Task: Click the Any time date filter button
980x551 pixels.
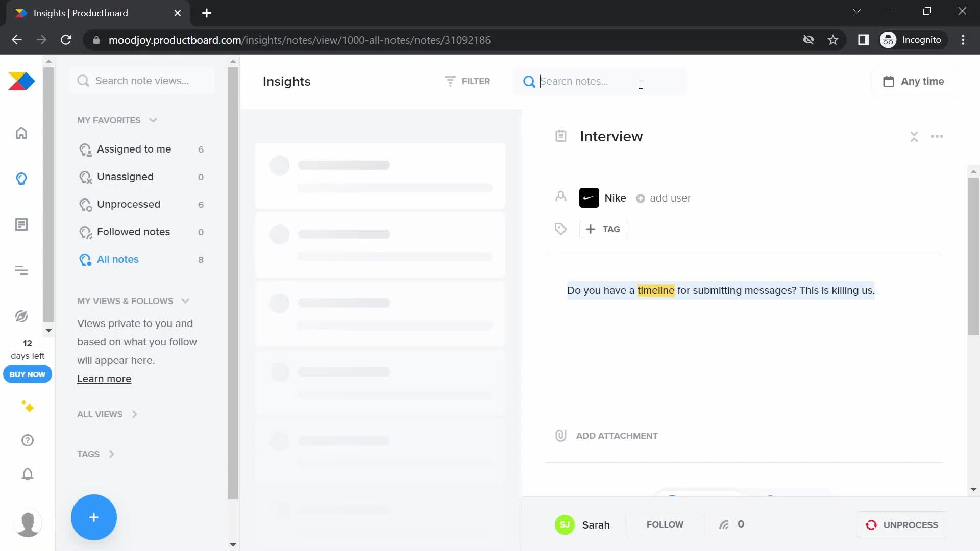Action: click(x=915, y=81)
